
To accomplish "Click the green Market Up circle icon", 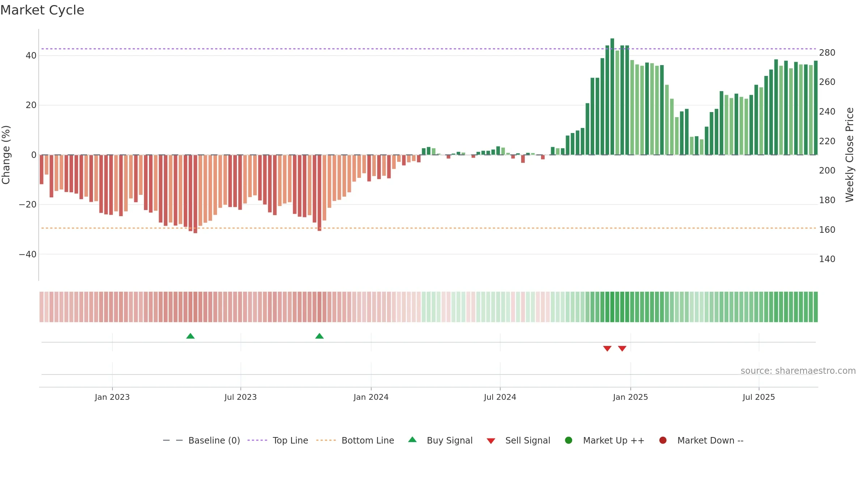I will (x=569, y=440).
